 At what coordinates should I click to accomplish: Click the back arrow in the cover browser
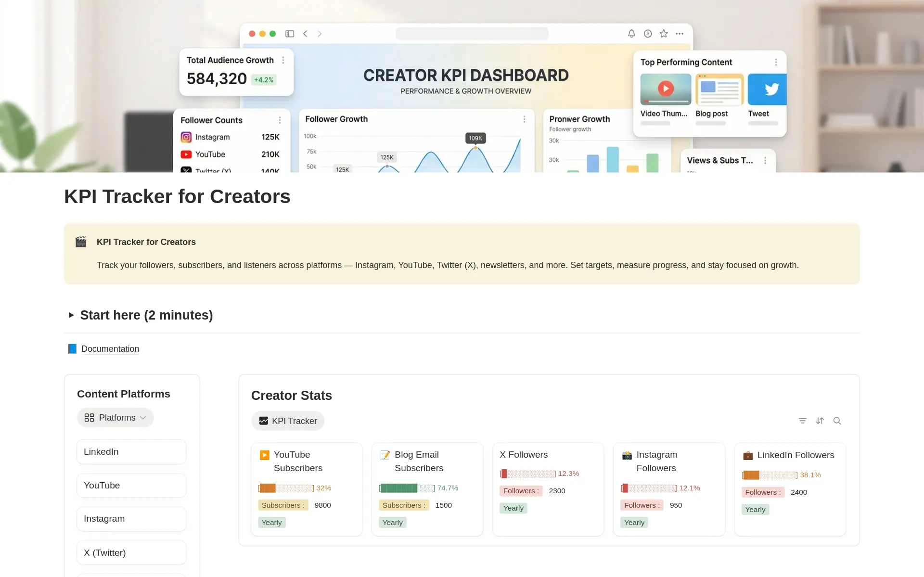305,34
